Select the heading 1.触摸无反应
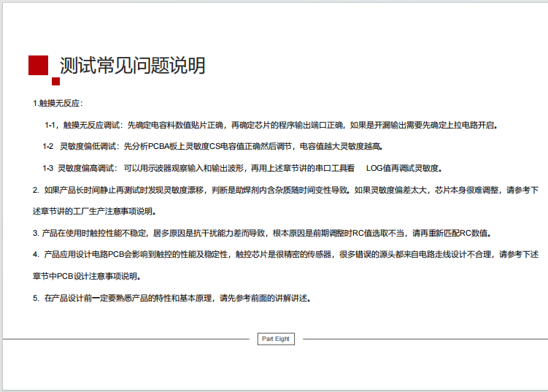The height and width of the screenshot is (392, 548). (58, 103)
